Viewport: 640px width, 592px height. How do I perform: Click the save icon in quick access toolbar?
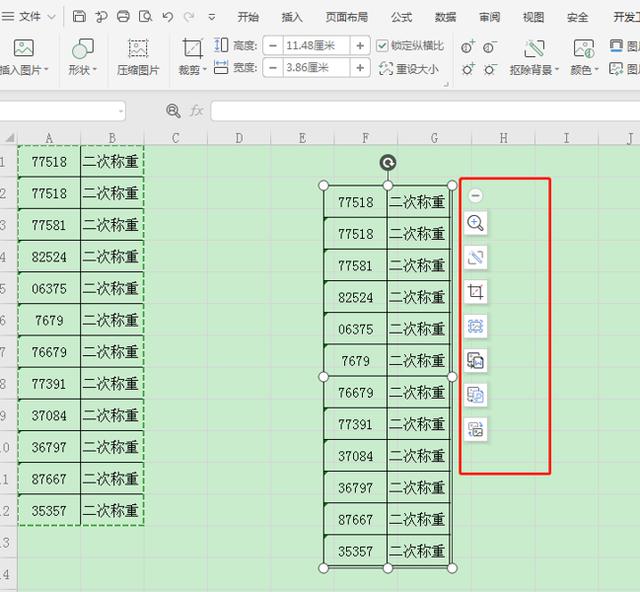pos(79,16)
